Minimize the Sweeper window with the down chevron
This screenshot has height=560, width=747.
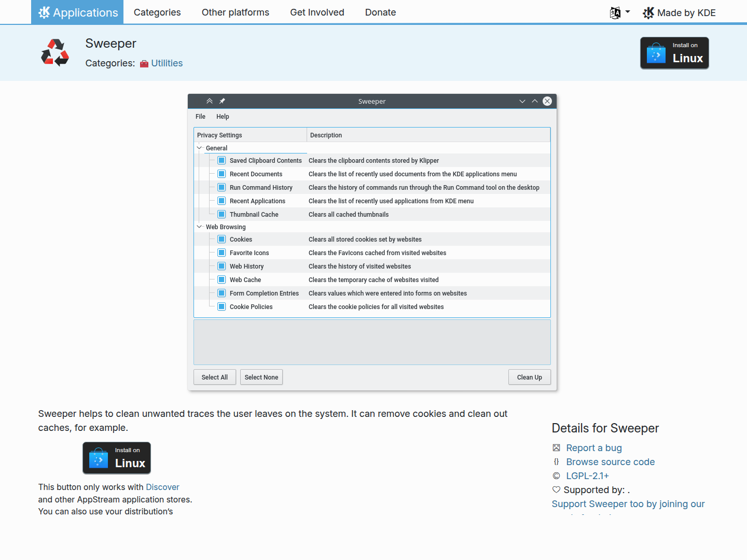coord(522,101)
